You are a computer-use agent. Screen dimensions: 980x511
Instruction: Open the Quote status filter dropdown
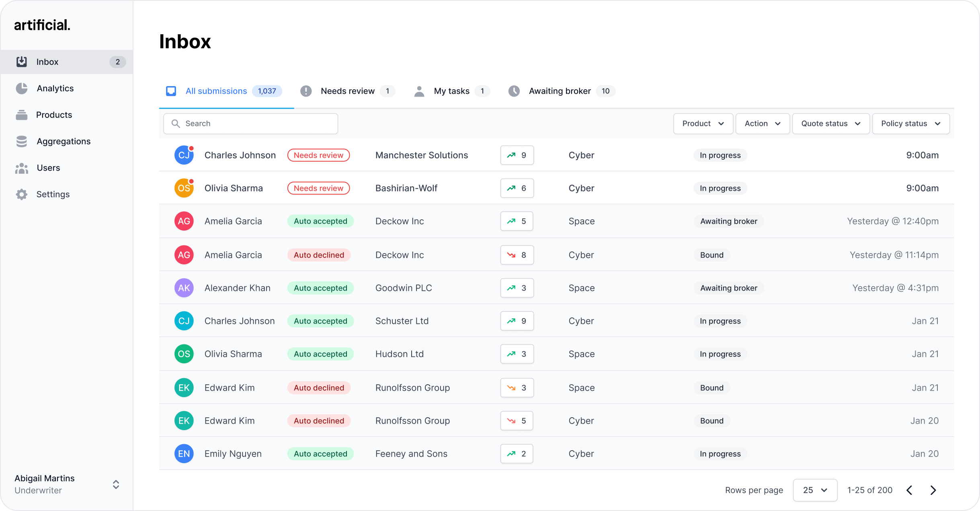pyautogui.click(x=830, y=124)
